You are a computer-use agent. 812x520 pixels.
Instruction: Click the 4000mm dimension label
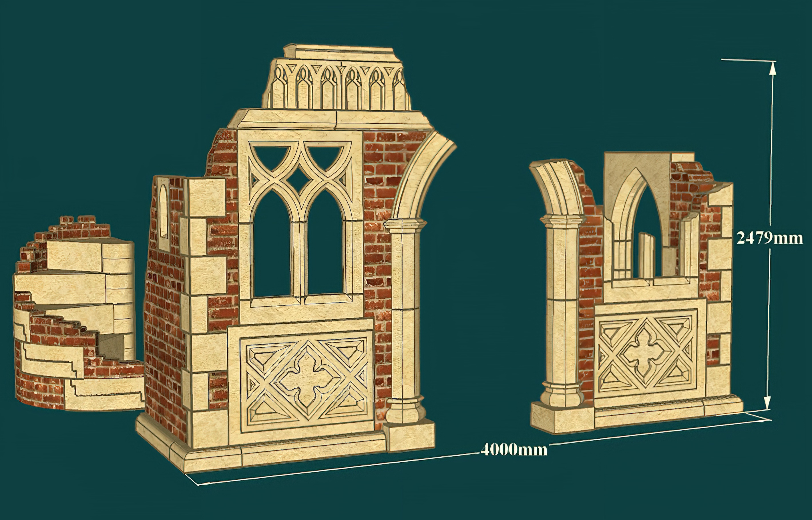[514, 450]
